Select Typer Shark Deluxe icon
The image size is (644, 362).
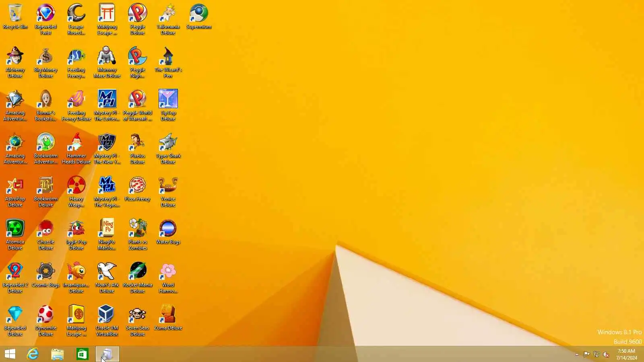[168, 148]
